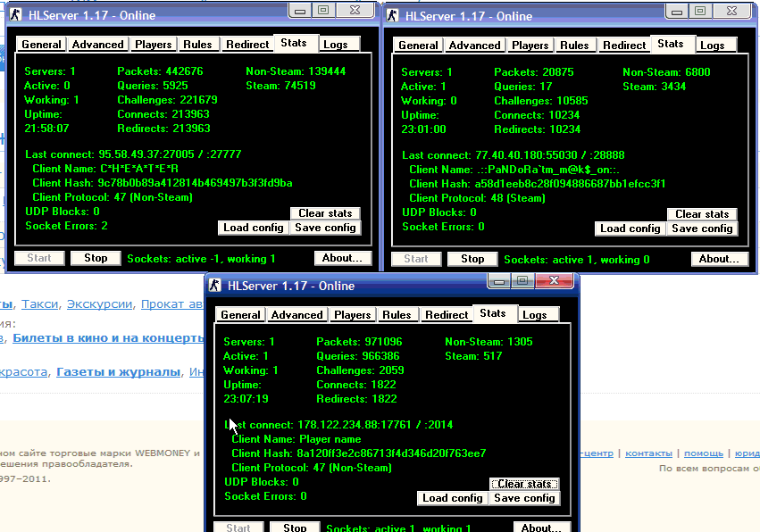760x532 pixels.
Task: Open Advanced tab in bottom HLServer window
Action: (297, 315)
